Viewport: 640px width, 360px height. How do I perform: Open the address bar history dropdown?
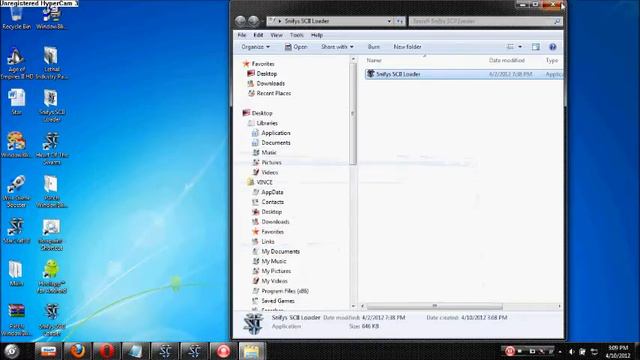click(389, 21)
